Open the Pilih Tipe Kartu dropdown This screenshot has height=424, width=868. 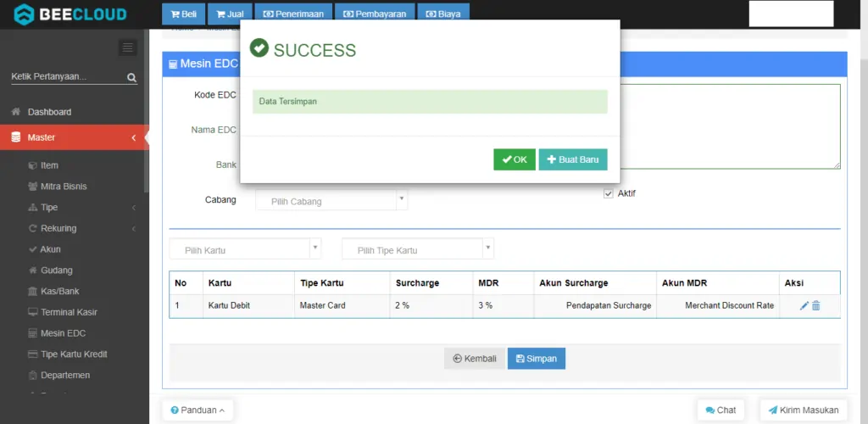coord(417,249)
